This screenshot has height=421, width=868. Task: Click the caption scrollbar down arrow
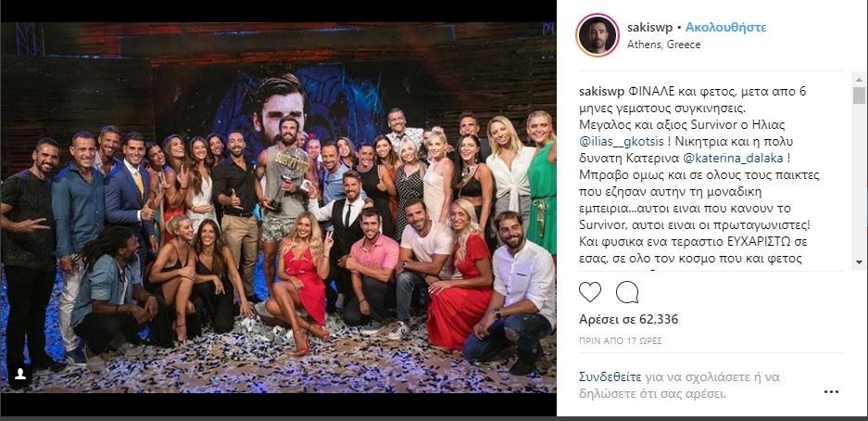pos(859,262)
